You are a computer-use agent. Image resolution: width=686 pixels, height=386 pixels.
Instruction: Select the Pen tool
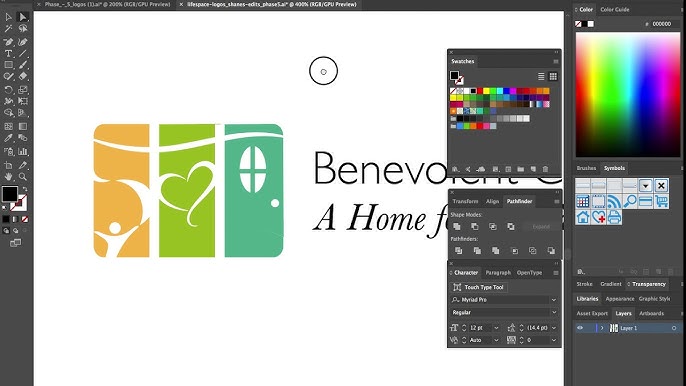pos(8,42)
